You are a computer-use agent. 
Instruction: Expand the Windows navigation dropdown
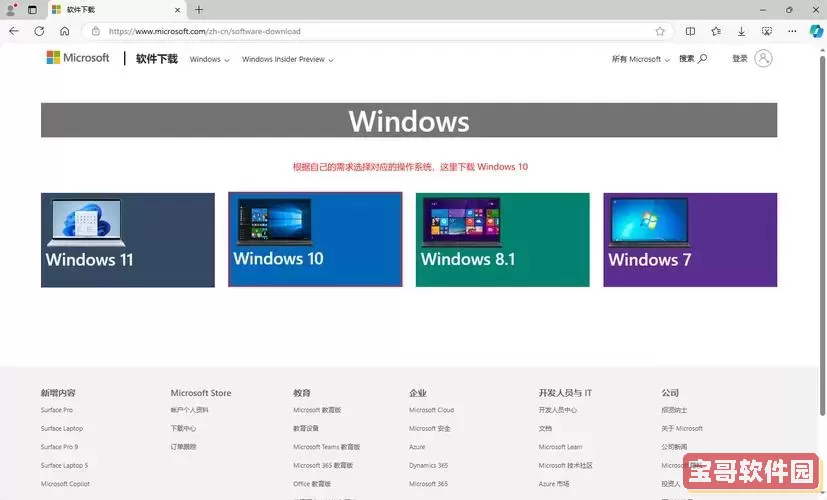click(x=209, y=59)
